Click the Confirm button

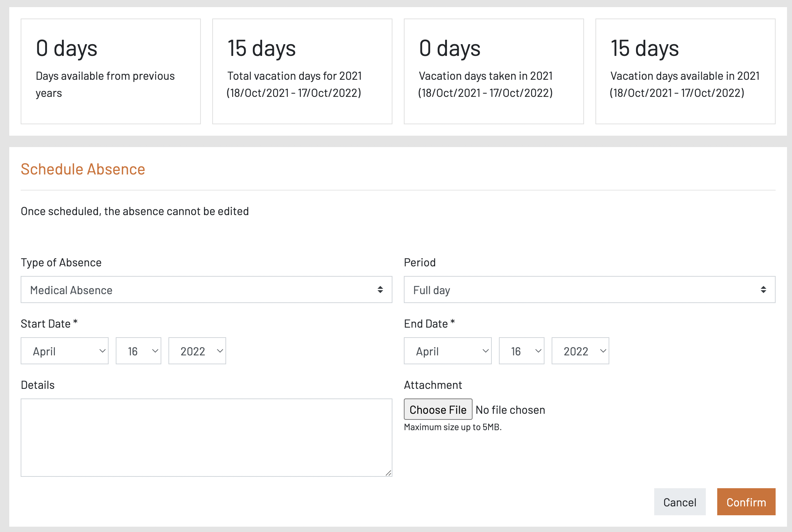tap(746, 502)
